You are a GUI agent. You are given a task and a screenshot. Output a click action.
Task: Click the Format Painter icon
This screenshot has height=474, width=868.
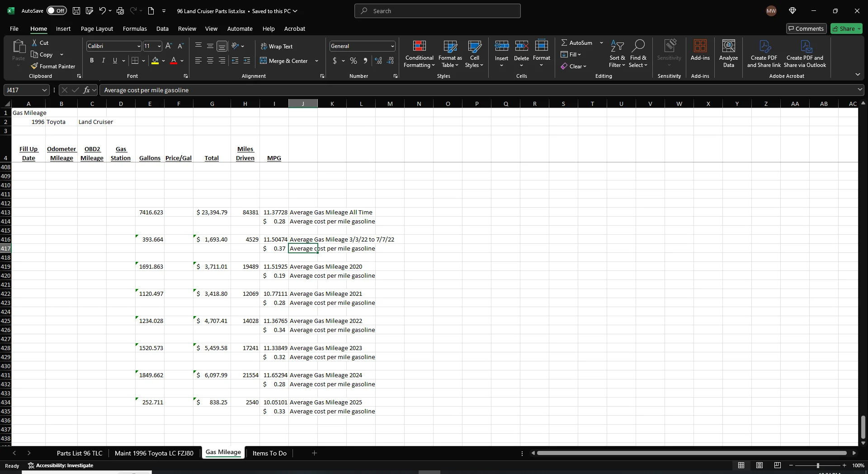coord(34,66)
